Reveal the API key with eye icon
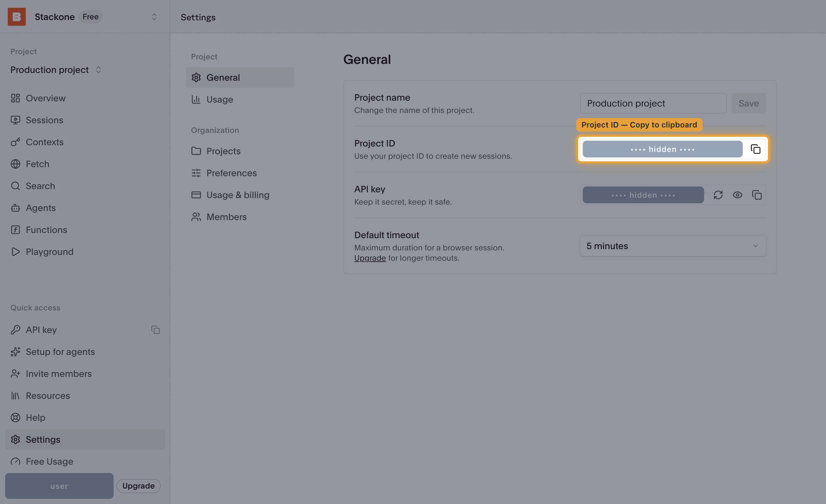Viewport: 826px width, 504px height. tap(738, 195)
